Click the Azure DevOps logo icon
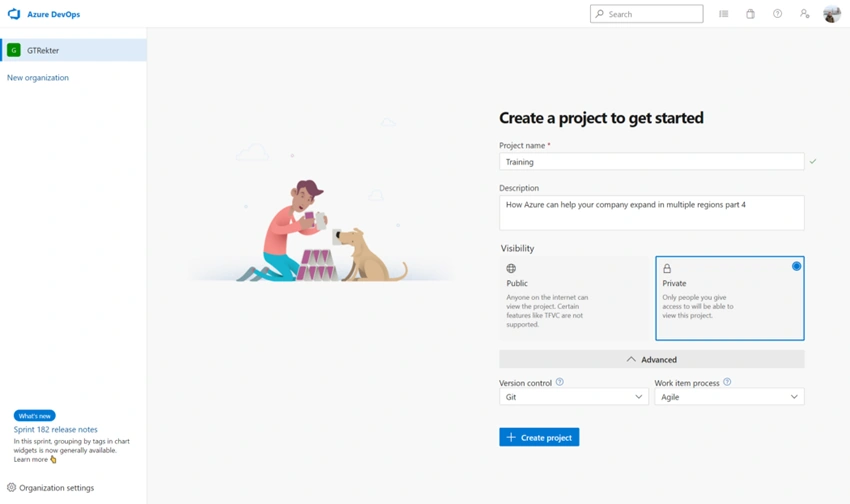850x504 pixels. click(x=14, y=14)
